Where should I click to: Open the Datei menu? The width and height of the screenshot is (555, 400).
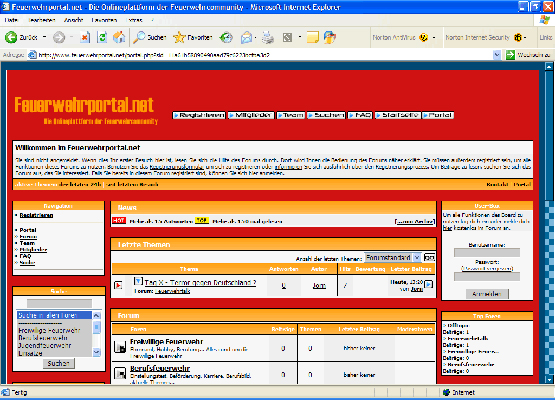(11, 20)
